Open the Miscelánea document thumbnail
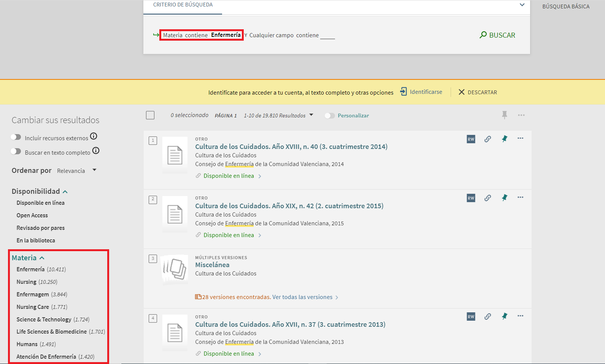Viewport: 605px width, 364px height. [175, 269]
